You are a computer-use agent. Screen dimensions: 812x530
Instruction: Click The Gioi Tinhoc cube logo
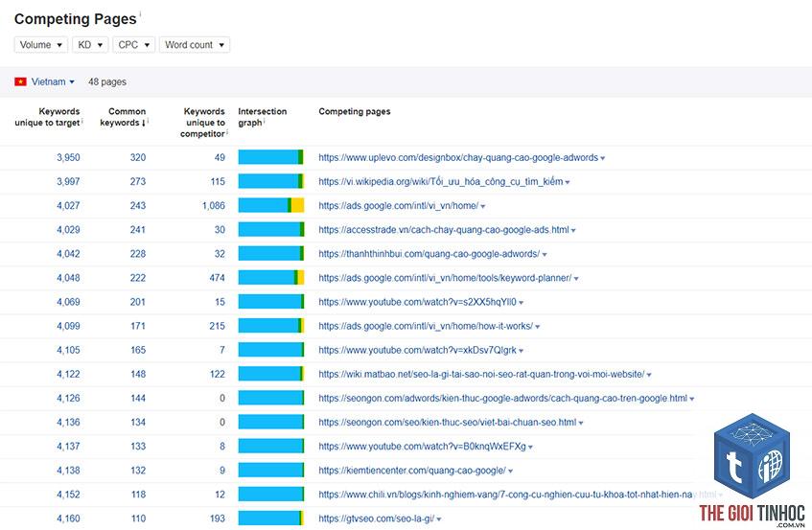[752, 456]
